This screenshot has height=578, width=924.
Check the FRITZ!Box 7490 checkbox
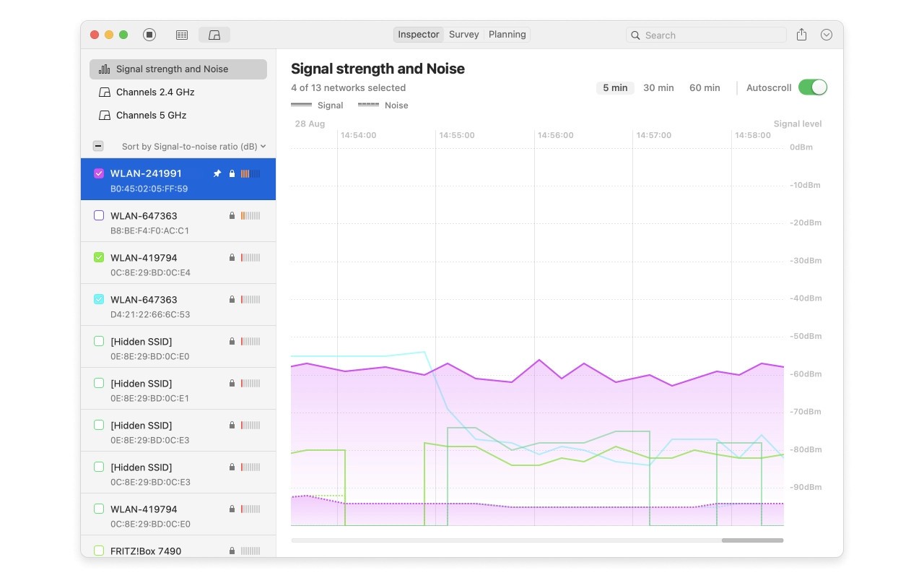pos(100,551)
